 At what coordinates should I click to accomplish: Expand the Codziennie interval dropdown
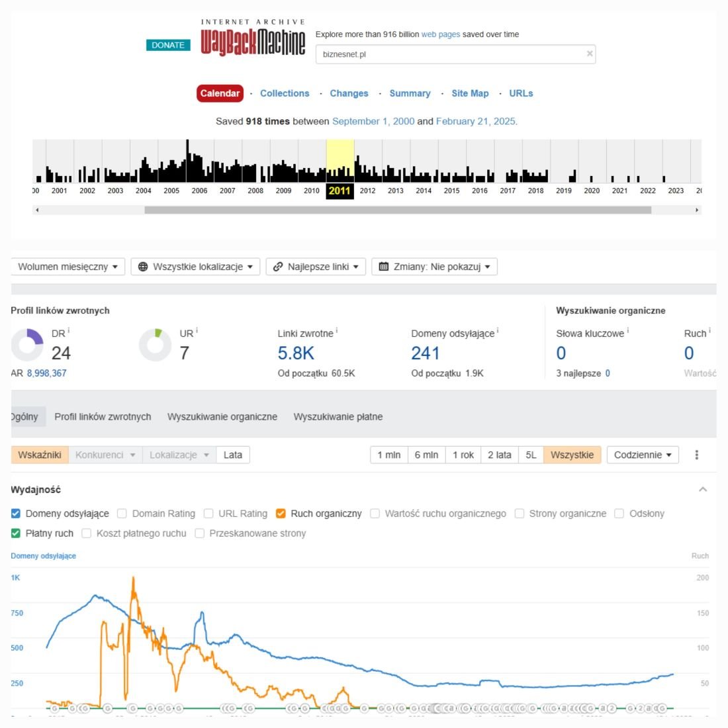[642, 455]
